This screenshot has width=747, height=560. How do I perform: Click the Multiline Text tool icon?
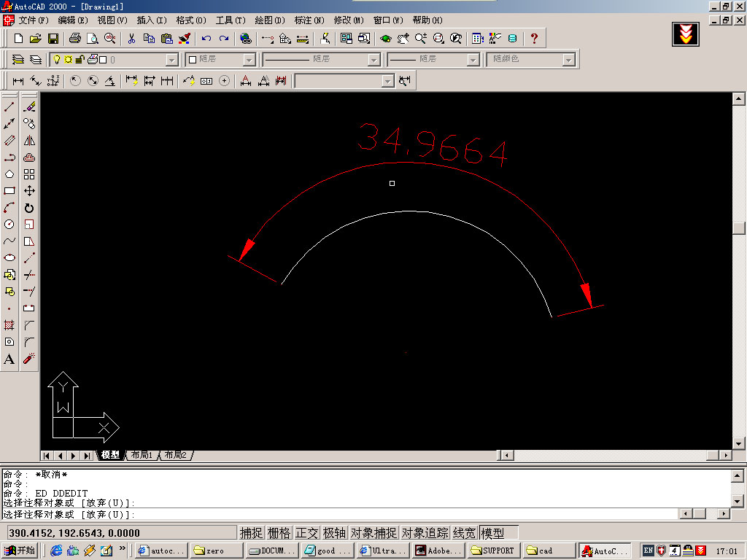coord(9,359)
